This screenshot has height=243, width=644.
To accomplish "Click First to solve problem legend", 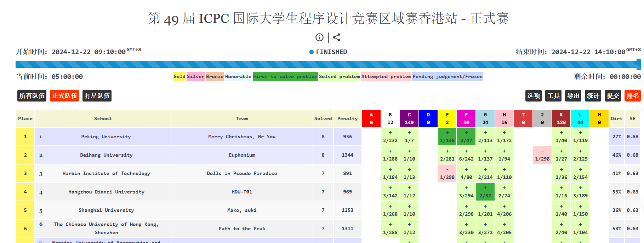I will point(285,76).
